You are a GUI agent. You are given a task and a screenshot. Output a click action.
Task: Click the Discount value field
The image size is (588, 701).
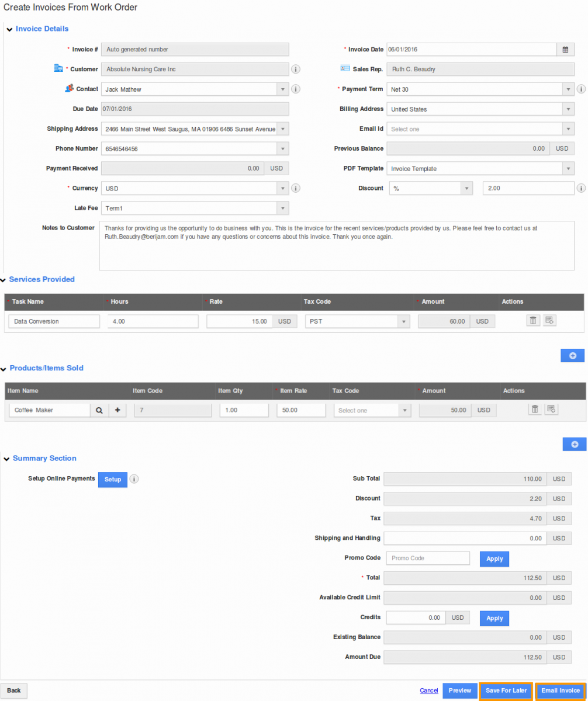529,189
